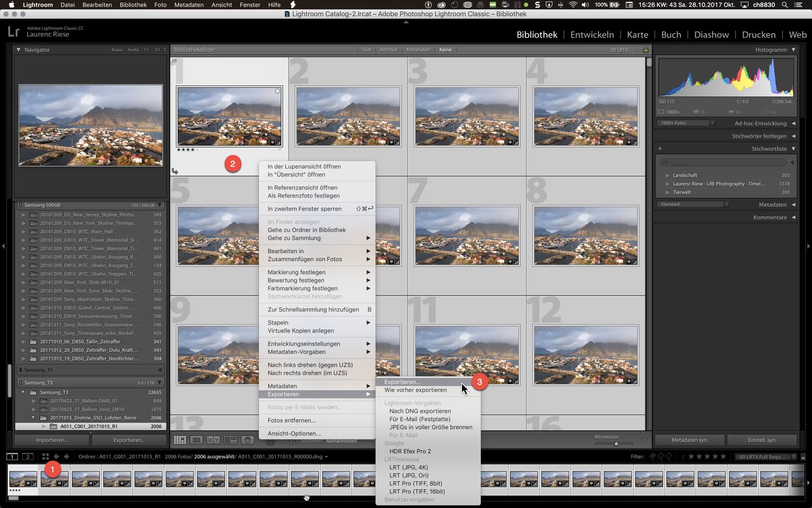Select the Attribut filter option
The width and height of the screenshot is (812, 508).
pos(389,50)
